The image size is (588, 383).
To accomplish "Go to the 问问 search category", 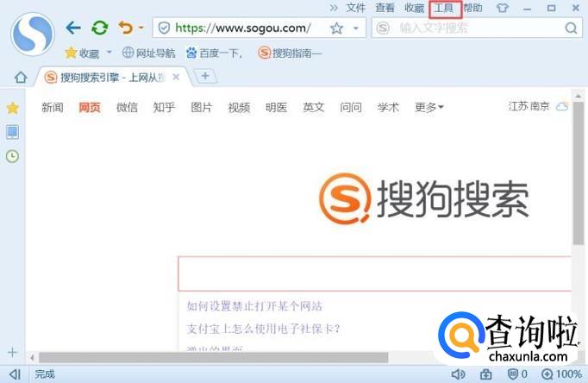I will coord(351,108).
